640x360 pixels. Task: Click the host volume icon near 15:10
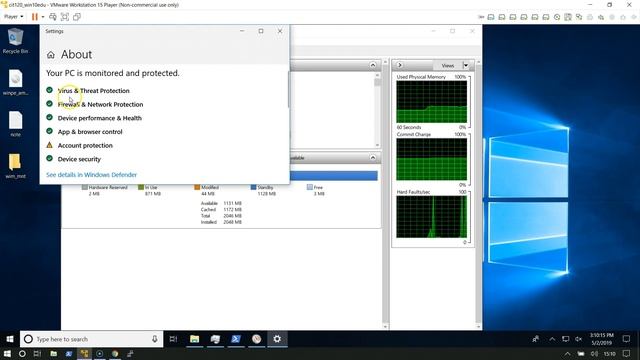click(594, 354)
